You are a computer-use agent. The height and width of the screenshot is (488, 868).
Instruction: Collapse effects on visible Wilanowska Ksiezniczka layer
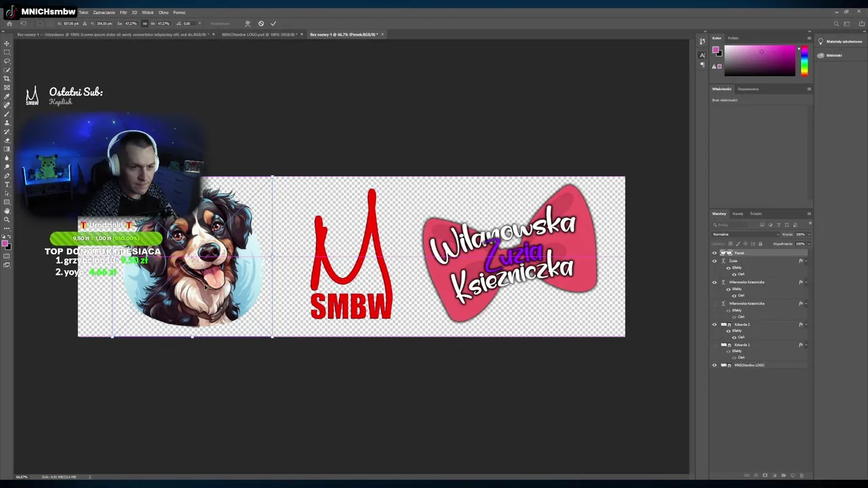[806, 282]
